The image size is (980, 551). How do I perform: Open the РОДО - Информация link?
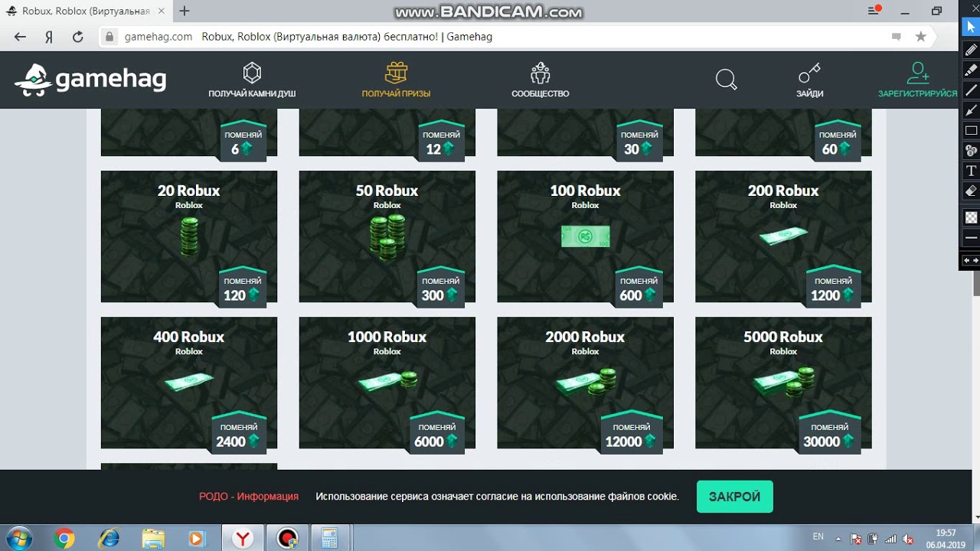pyautogui.click(x=249, y=497)
